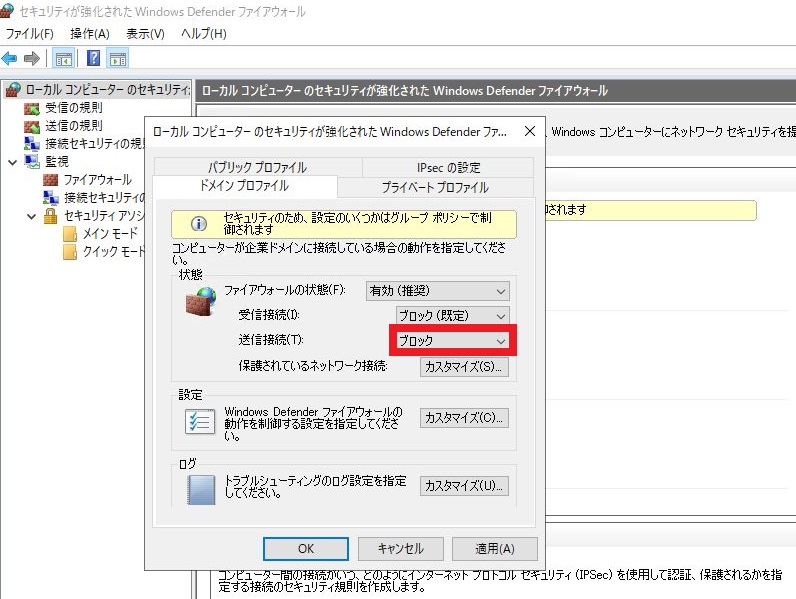Open 送信接続 dropdown showing ブロック
This screenshot has width=796, height=599.
[x=452, y=341]
